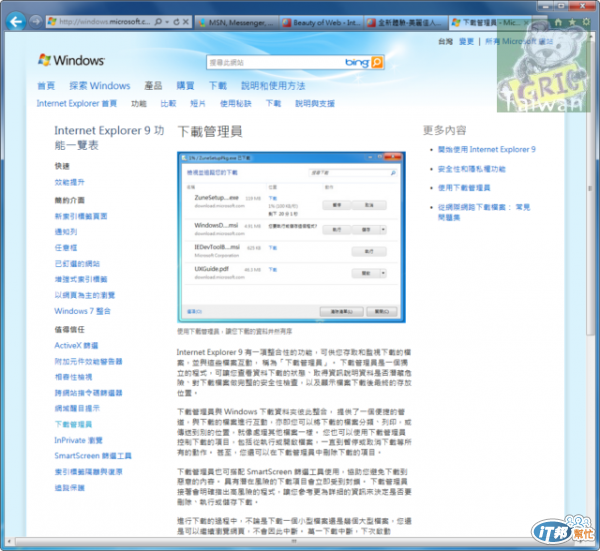Click the horizontal scrollbar left arrow
The height and width of the screenshot is (551, 600).
pyautogui.click(x=10, y=541)
